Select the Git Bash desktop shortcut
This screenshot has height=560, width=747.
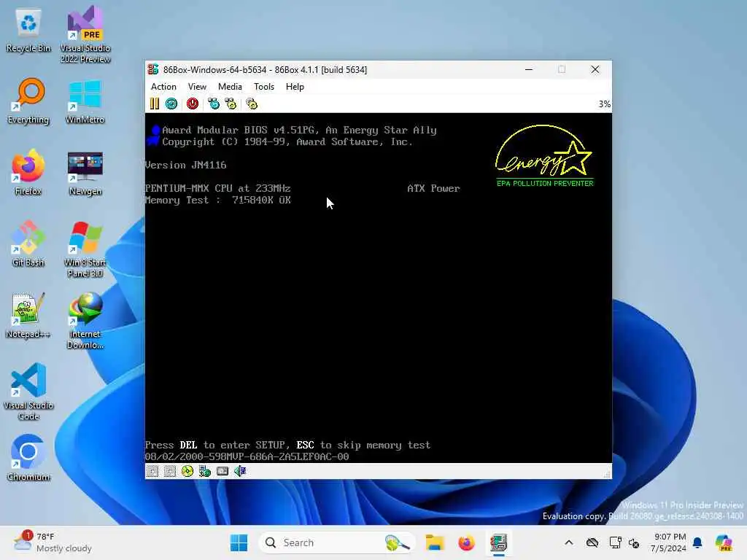pos(28,244)
